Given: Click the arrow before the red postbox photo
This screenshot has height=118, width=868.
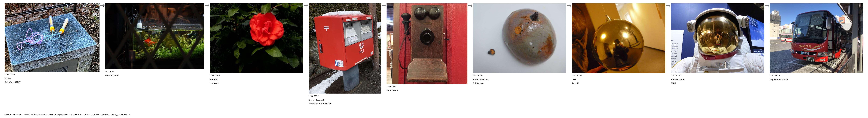Looking at the screenshot, I should 306,5.
